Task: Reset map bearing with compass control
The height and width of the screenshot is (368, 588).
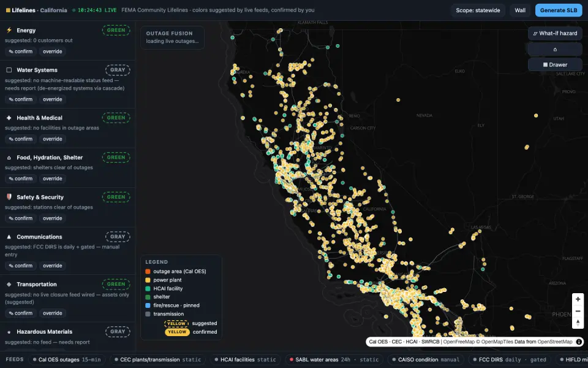Action: point(578,323)
